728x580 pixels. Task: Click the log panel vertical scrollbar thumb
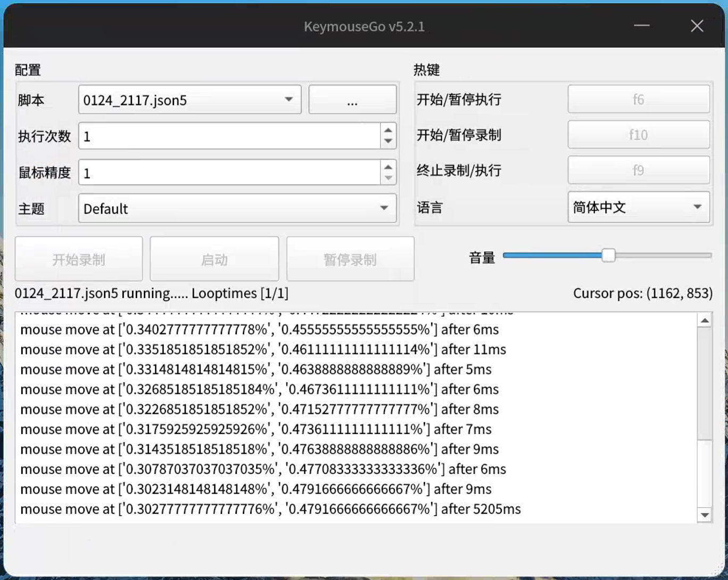point(705,385)
